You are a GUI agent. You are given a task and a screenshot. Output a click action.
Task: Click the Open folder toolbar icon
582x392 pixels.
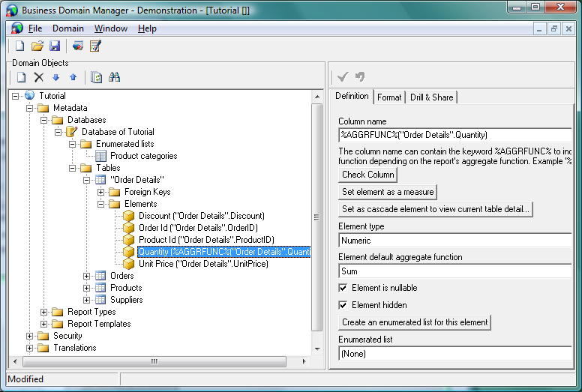coord(37,46)
